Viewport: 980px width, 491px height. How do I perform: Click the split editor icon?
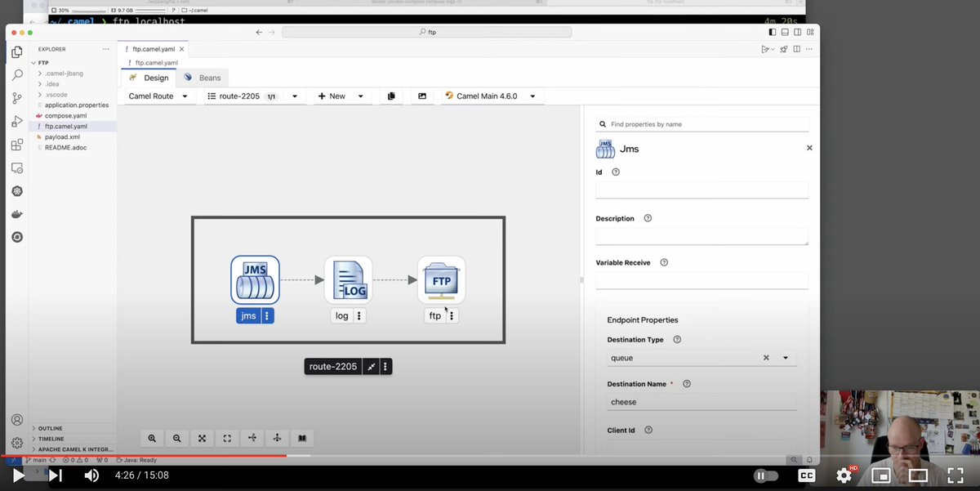click(x=798, y=49)
